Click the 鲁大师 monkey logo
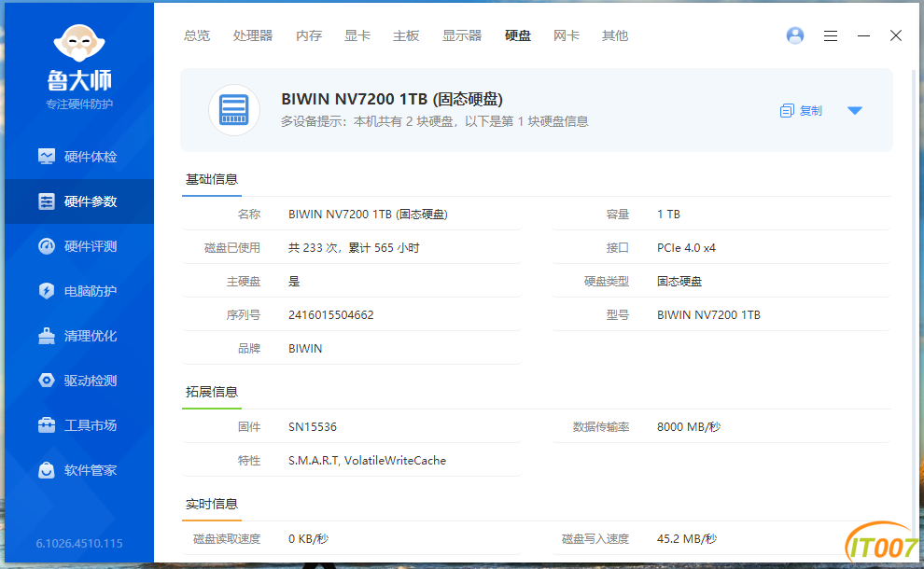Screen dimensions: 924x569 [x=78, y=45]
